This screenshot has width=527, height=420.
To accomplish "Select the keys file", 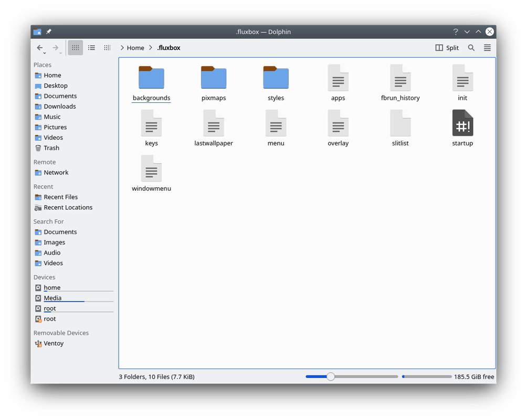I will point(151,128).
